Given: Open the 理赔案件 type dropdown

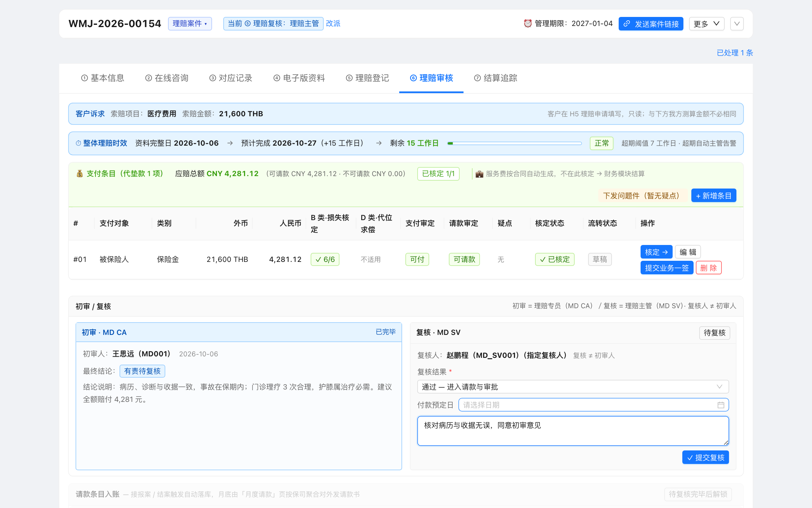Looking at the screenshot, I should pos(190,23).
